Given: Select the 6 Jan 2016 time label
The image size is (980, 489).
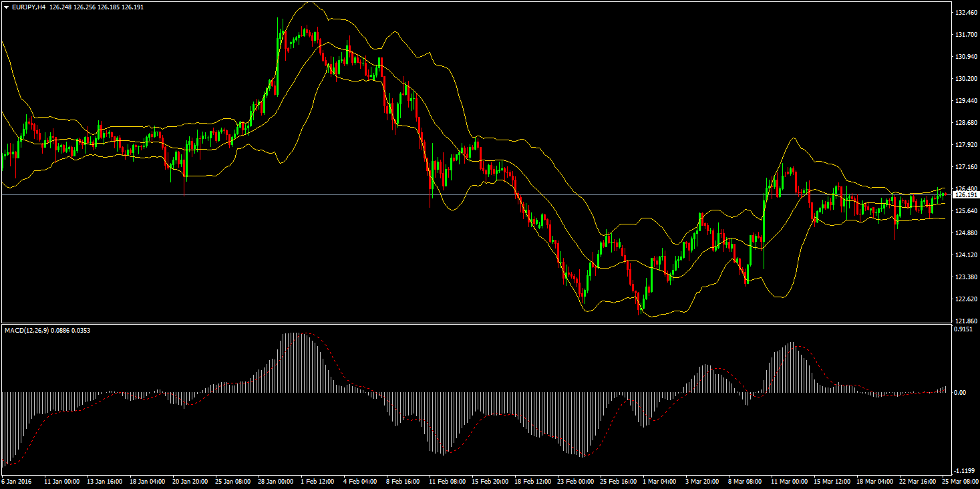Looking at the screenshot, I should coord(17,481).
